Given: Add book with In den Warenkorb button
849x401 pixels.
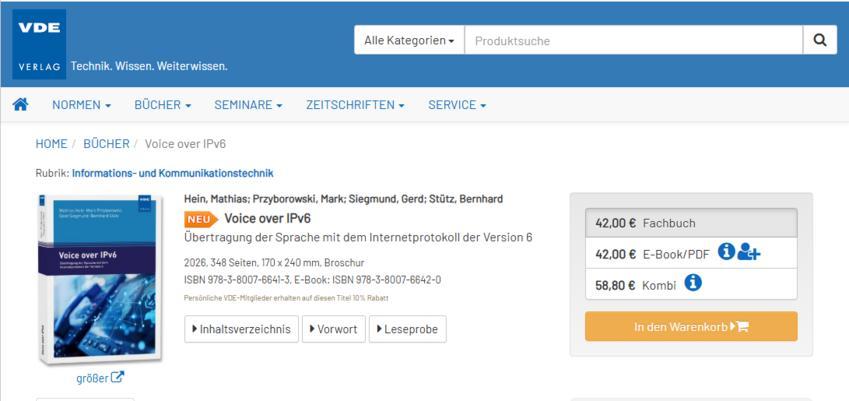Looking at the screenshot, I should (x=691, y=326).
